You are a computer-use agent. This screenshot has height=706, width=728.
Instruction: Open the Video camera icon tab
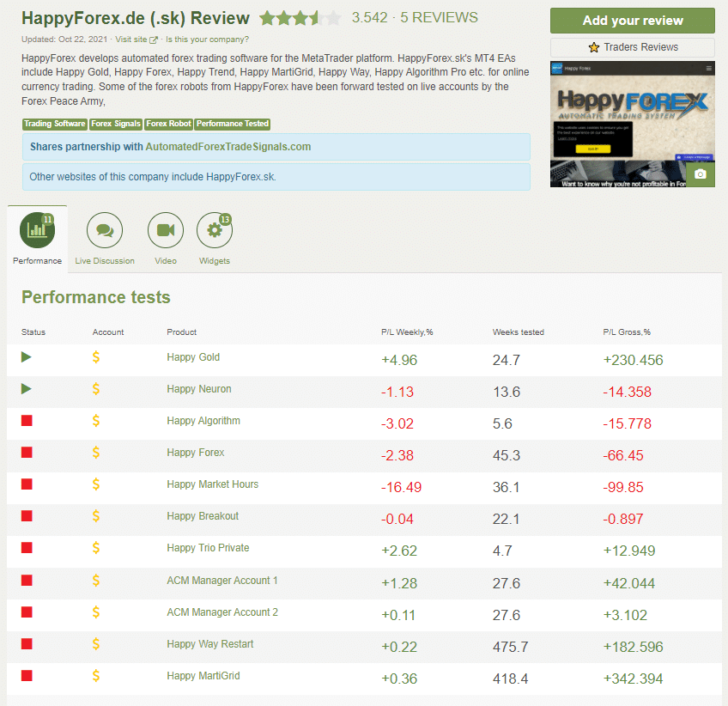pyautogui.click(x=165, y=228)
